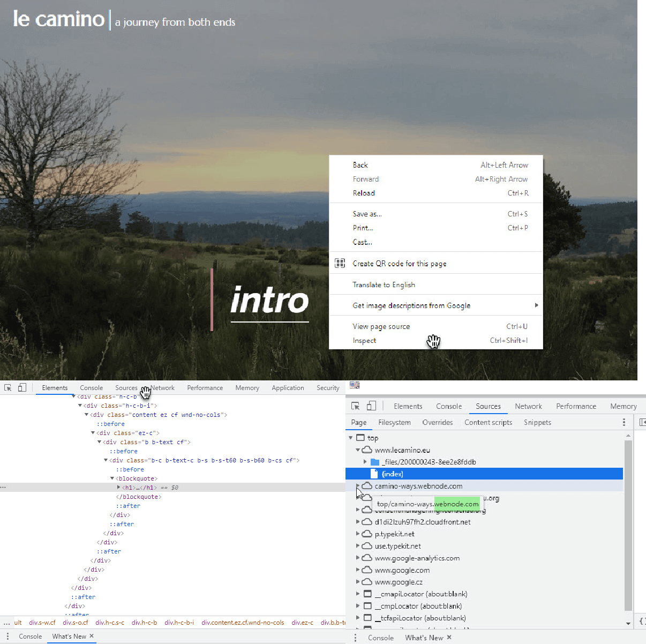Click element picker icon in Elements DevTools panel
The width and height of the screenshot is (646, 644).
click(x=8, y=387)
